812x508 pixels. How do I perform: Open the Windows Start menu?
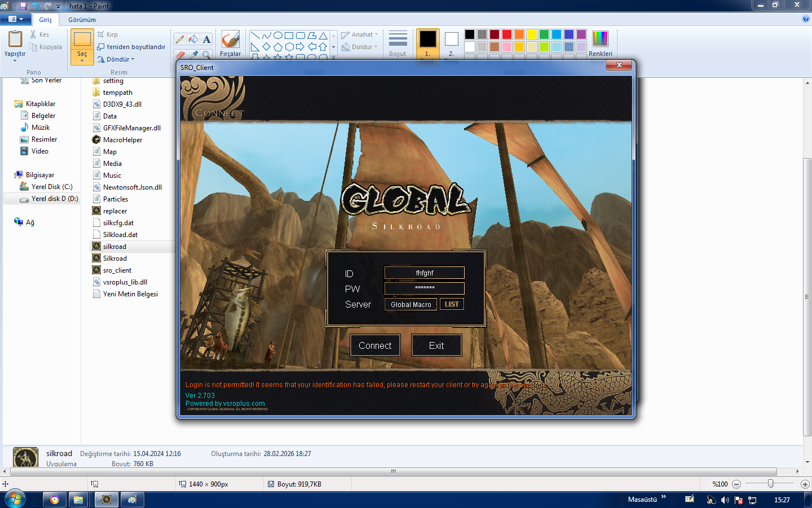[x=15, y=500]
